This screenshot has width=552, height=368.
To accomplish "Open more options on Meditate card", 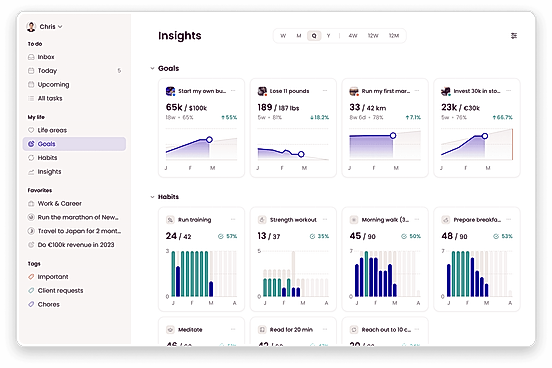I will point(233,329).
